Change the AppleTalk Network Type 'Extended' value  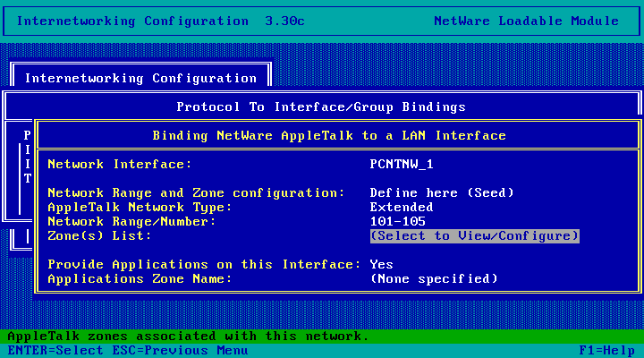click(x=402, y=207)
